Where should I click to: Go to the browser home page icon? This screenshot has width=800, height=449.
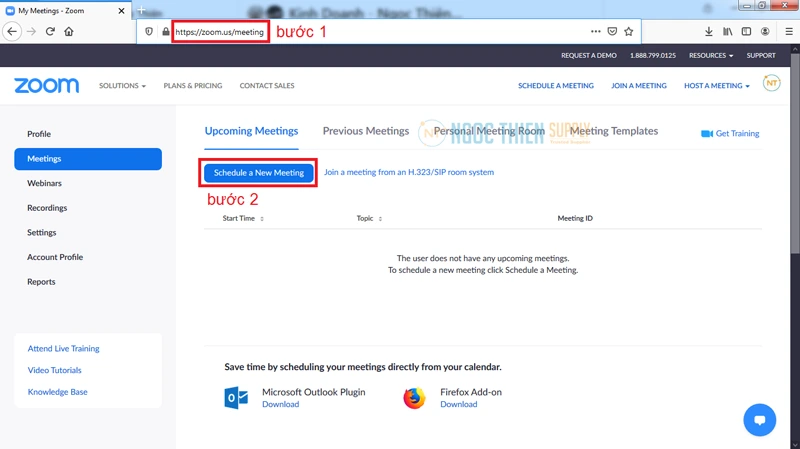[x=69, y=32]
